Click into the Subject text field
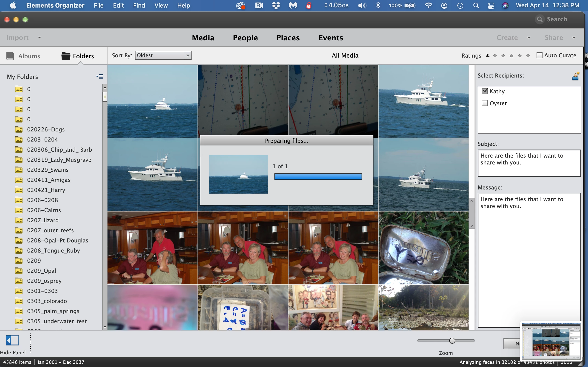The height and width of the screenshot is (367, 588). pyautogui.click(x=529, y=163)
